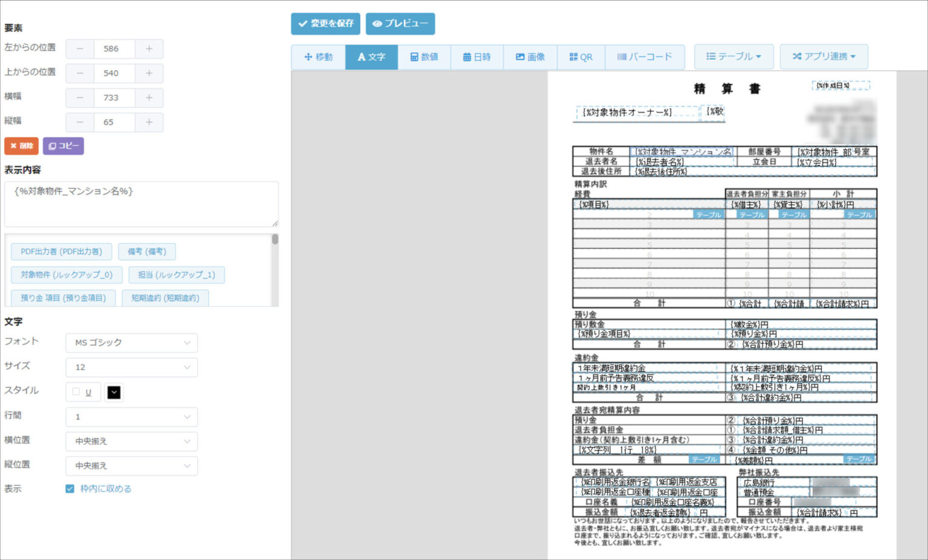The image size is (928, 560).
Task: Enable the 枠内に収める checkbox
Action: pyautogui.click(x=69, y=488)
